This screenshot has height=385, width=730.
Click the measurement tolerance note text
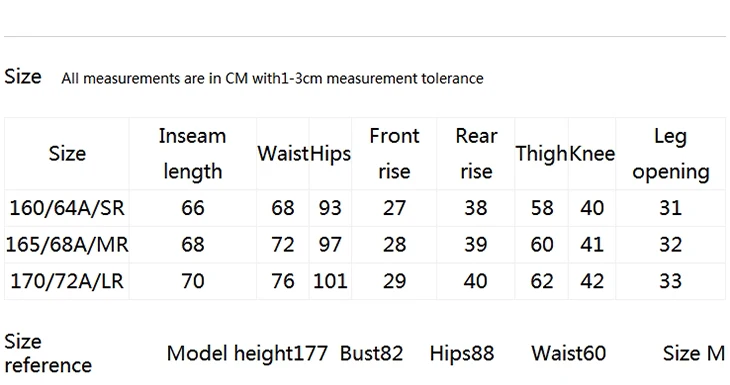272,78
